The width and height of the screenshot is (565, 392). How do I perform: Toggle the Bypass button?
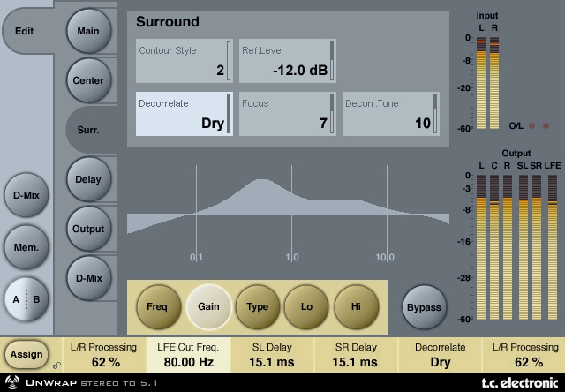(x=424, y=308)
